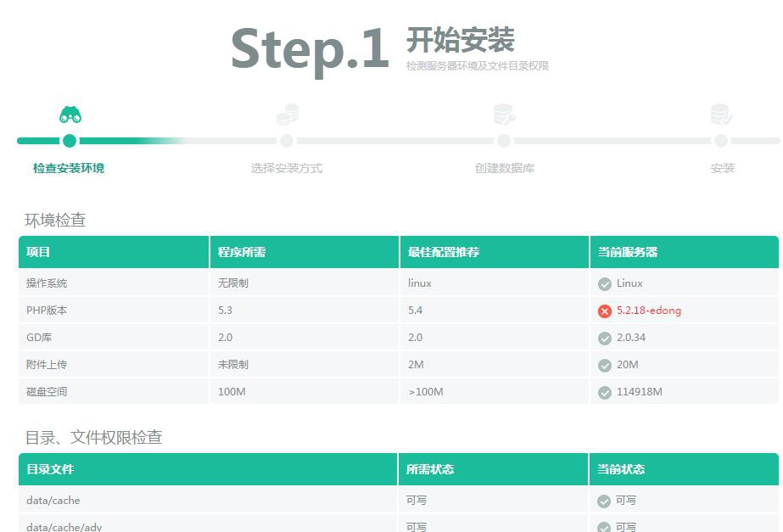Click the 2M recommended upload cell
783x532 pixels.
pyautogui.click(x=416, y=365)
